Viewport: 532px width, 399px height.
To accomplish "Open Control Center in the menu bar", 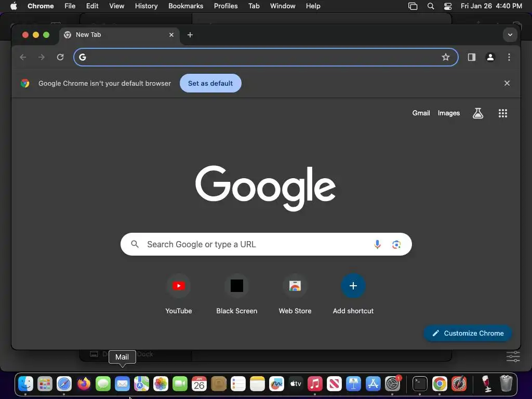I will 448,6.
